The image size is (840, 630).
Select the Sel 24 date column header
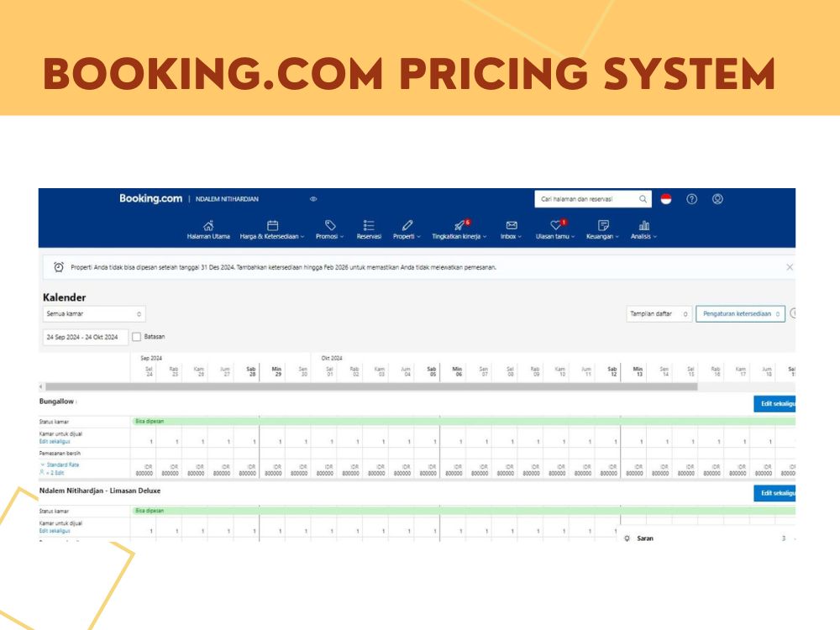pos(149,371)
